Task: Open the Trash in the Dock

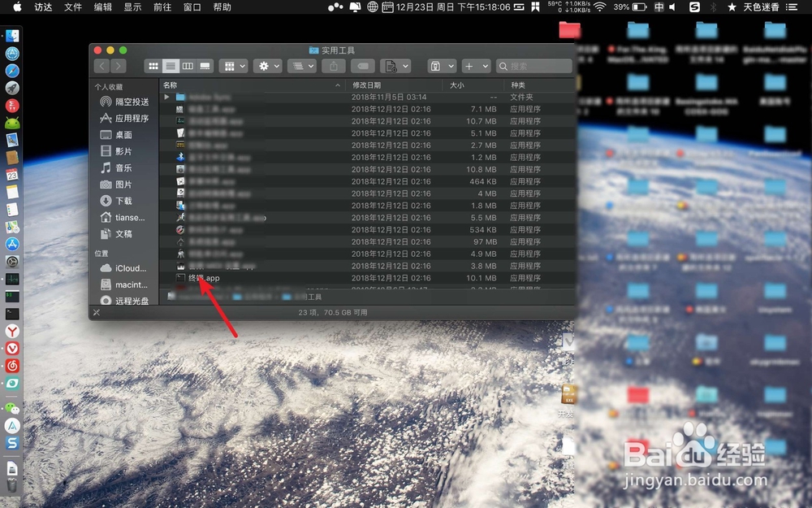Action: point(12,486)
